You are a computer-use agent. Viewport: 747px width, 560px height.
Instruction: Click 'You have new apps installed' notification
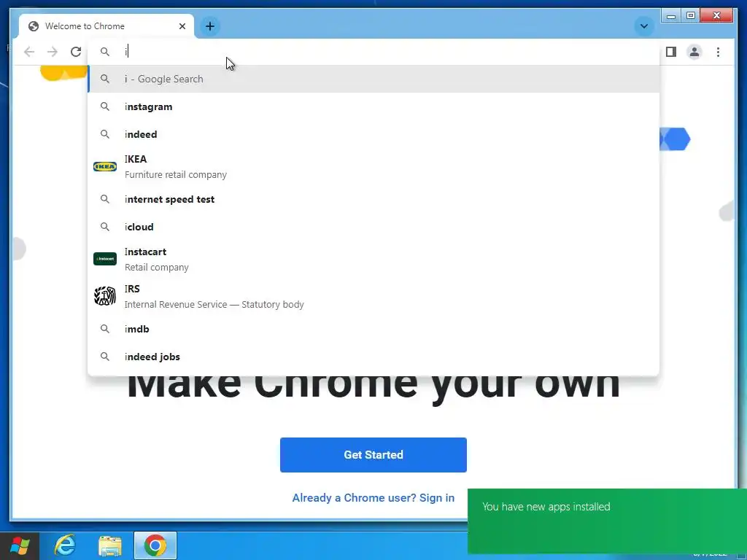point(608,521)
